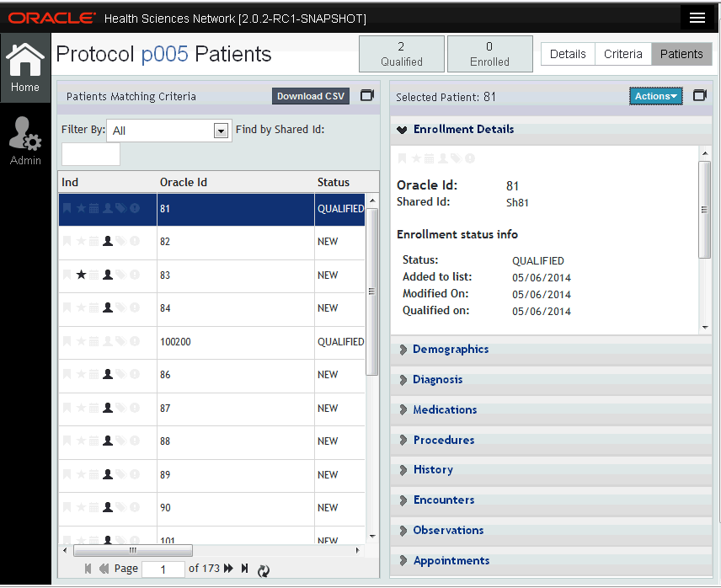Select the patient row with Oracle Id 87
The image size is (721, 588).
click(211, 409)
